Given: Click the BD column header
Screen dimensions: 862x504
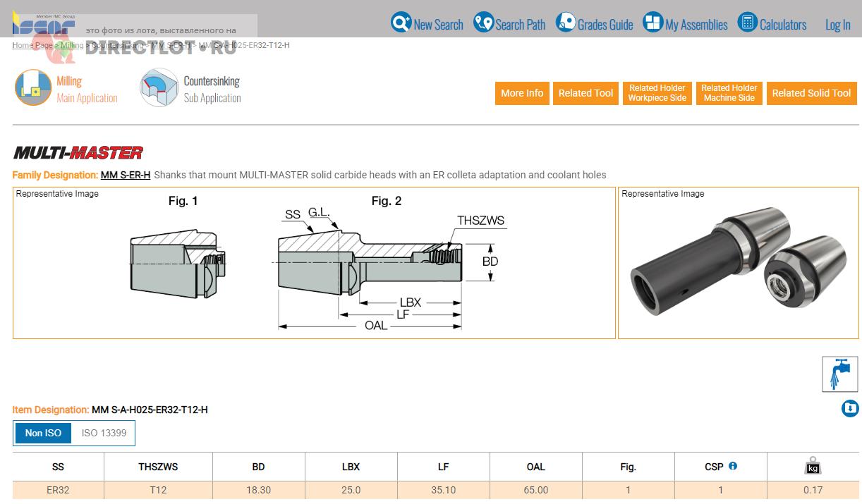Looking at the screenshot, I should coord(259,467).
